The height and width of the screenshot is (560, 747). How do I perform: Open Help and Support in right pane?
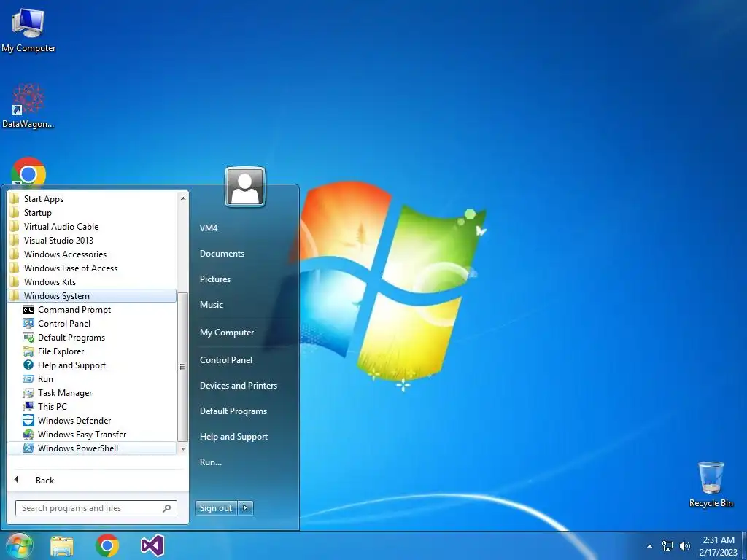point(234,437)
